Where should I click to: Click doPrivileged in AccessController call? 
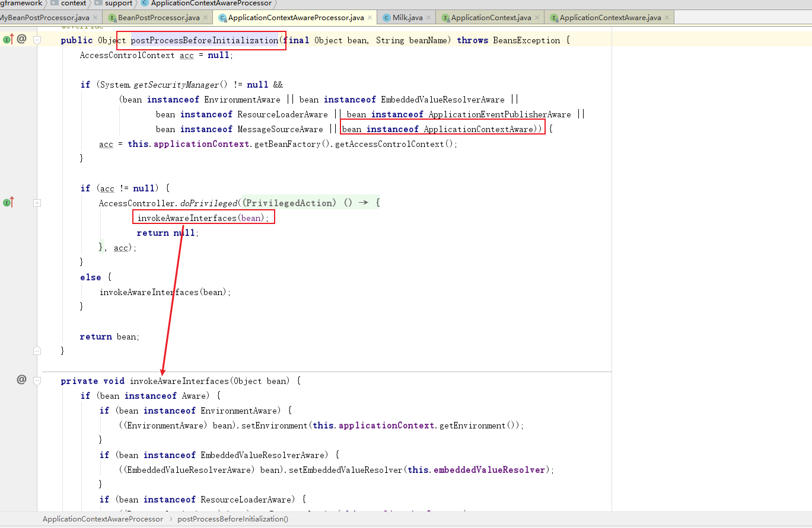point(208,203)
